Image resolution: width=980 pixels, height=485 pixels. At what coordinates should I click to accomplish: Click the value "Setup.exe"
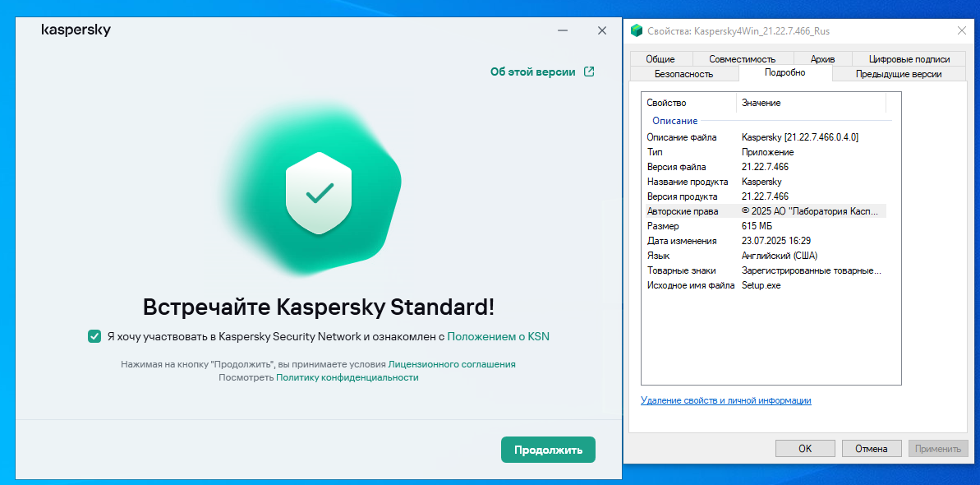(x=761, y=285)
